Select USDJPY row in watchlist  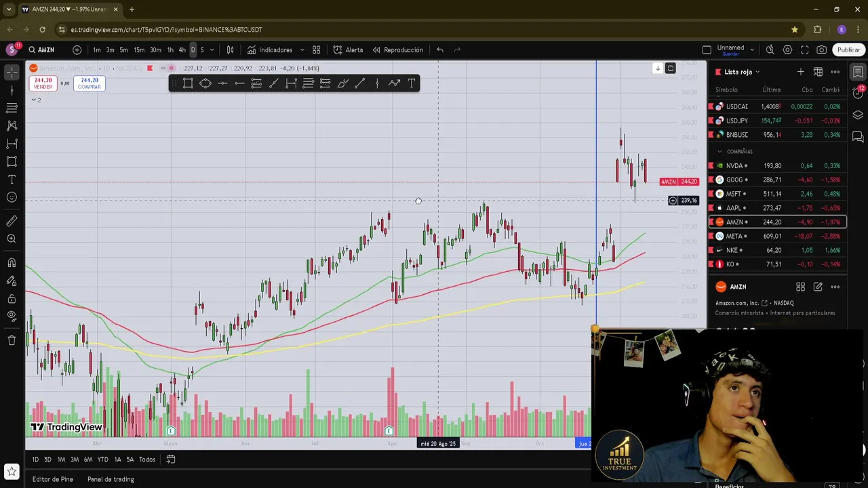(x=777, y=121)
